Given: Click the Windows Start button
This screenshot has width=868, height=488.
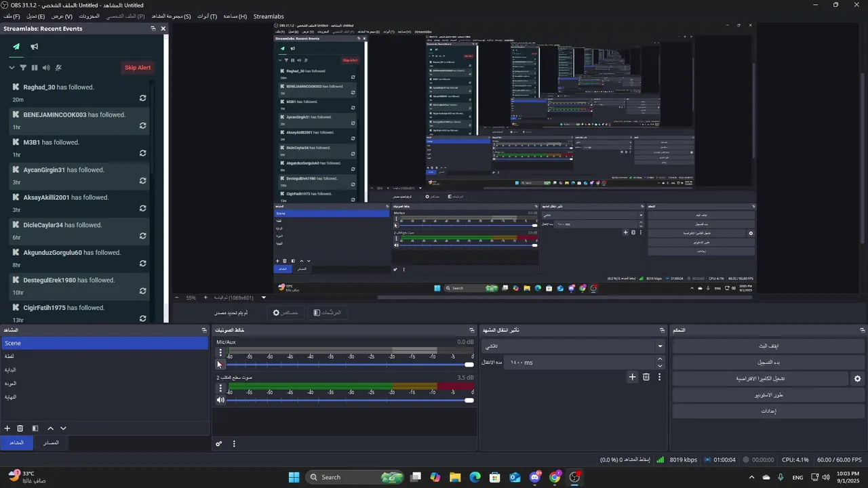Looking at the screenshot, I should [x=294, y=477].
